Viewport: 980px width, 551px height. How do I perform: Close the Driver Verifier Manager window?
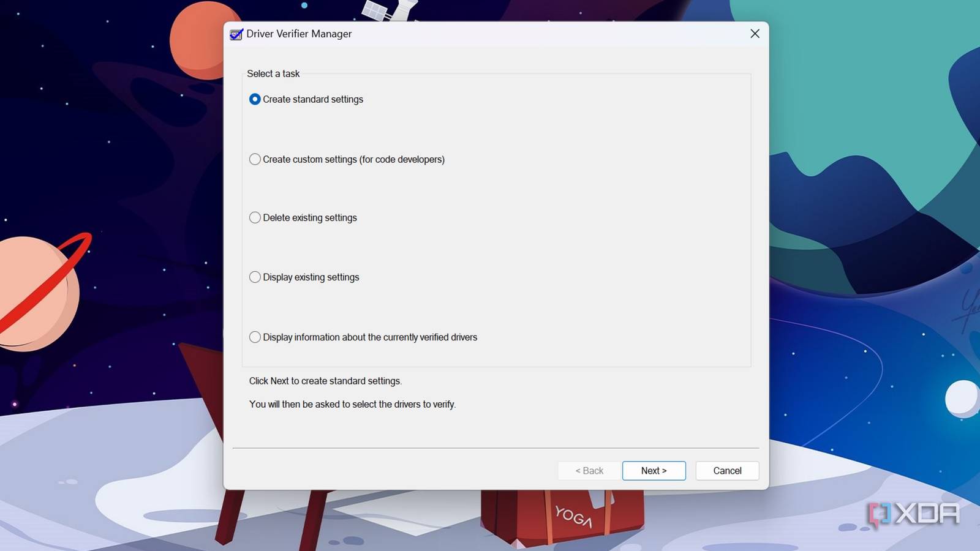755,34
